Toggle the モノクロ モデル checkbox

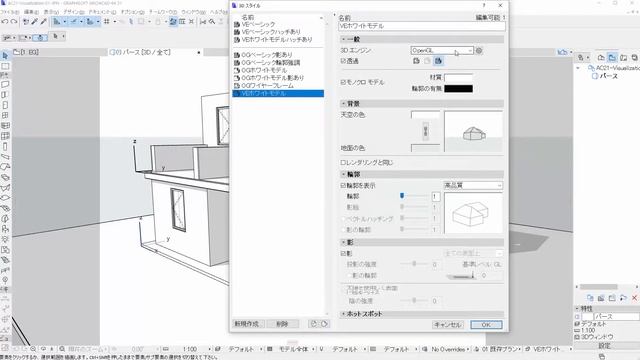click(x=343, y=82)
